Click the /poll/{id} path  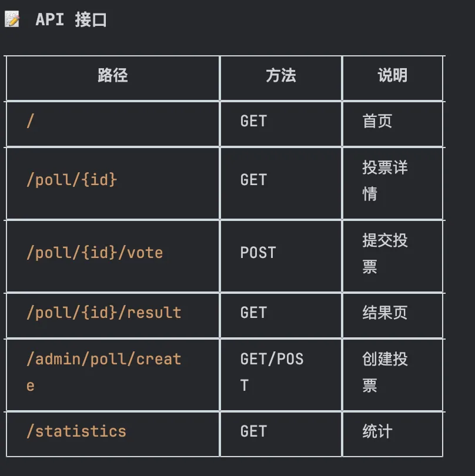pyautogui.click(x=72, y=179)
